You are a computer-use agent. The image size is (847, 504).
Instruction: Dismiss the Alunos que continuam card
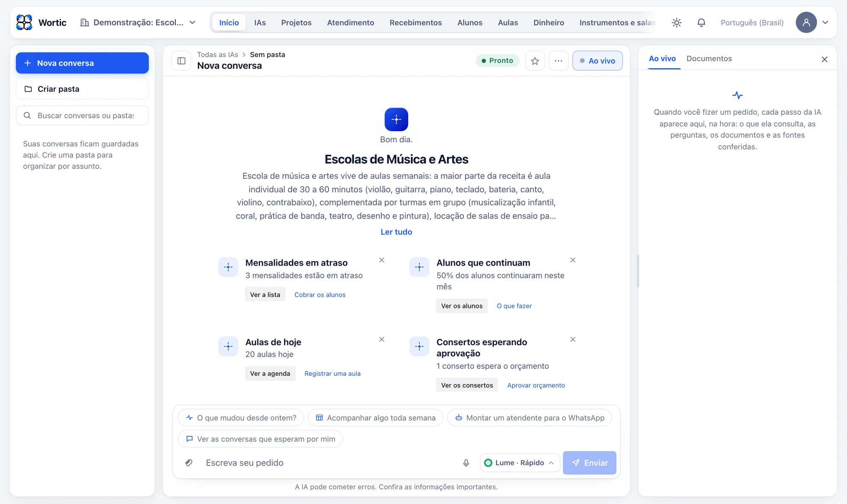pos(573,260)
